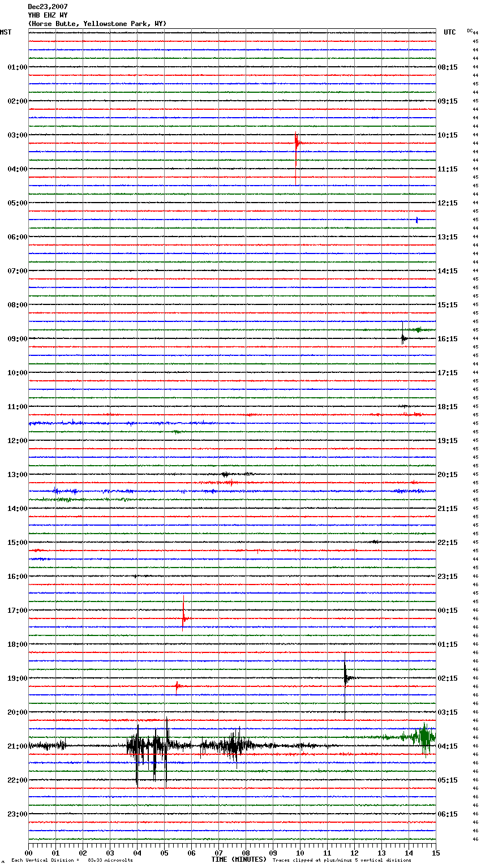481x868 pixels.
Task: Select the 07:00 MST row label
Action: pyautogui.click(x=18, y=271)
